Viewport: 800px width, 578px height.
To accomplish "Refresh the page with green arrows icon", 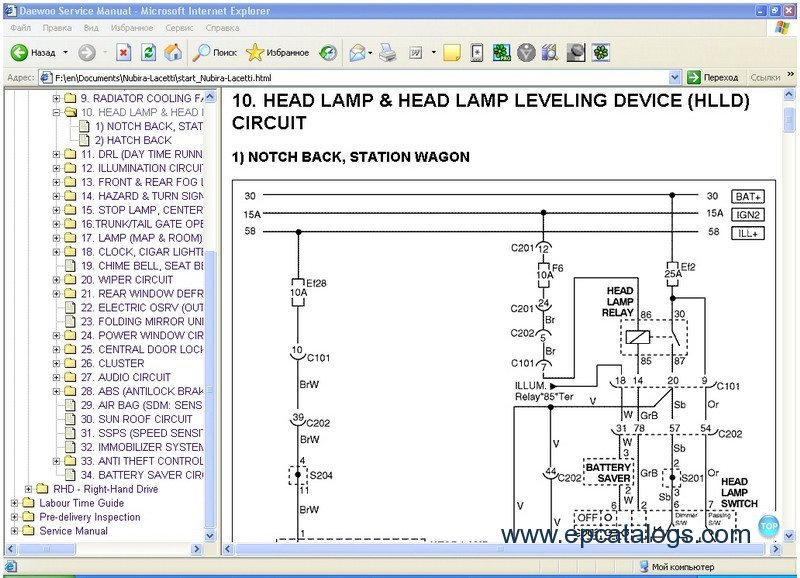I will click(x=148, y=52).
